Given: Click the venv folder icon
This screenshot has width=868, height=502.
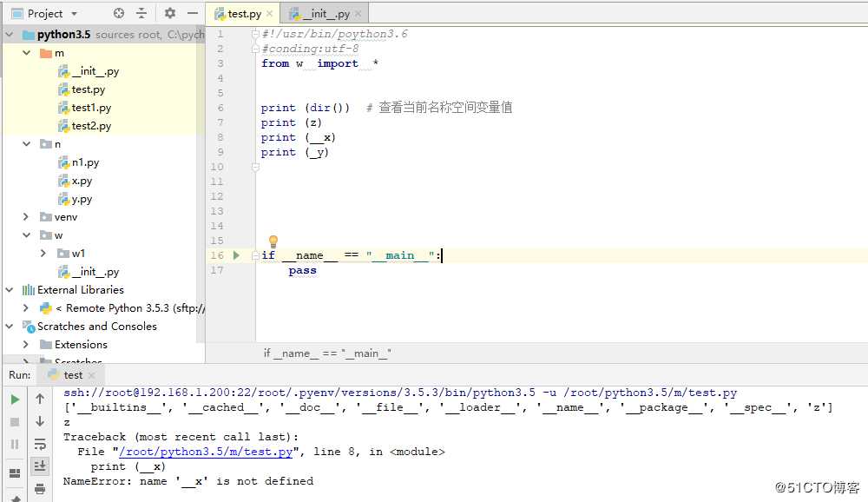Looking at the screenshot, I should 46,216.
